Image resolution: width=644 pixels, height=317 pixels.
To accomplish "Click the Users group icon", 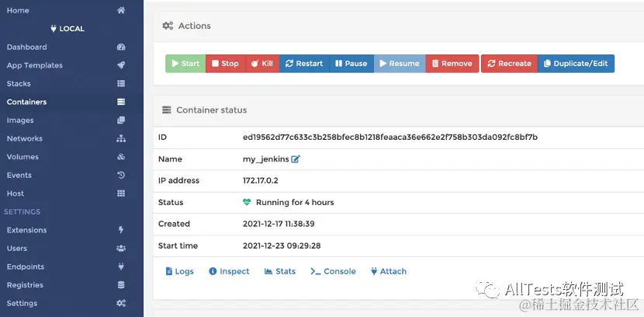I will 121,249.
